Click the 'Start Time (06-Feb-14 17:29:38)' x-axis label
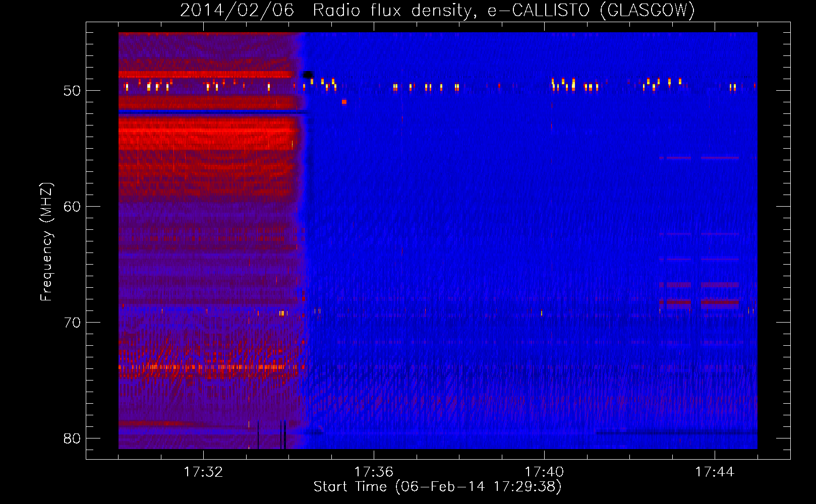The height and width of the screenshot is (504, 816). pyautogui.click(x=437, y=487)
